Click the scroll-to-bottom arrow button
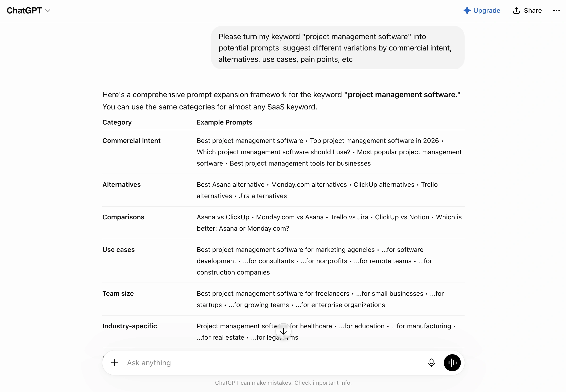Image resolution: width=566 pixels, height=392 pixels. [283, 331]
